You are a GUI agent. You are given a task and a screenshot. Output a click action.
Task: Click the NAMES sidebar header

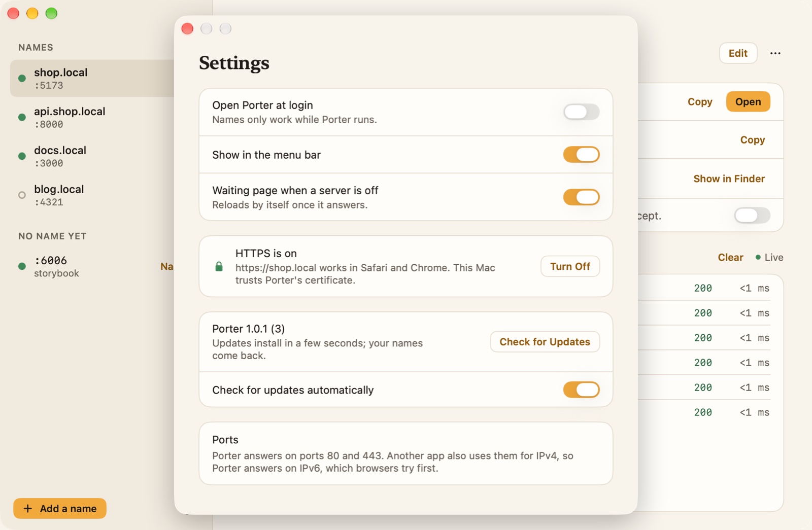(36, 47)
